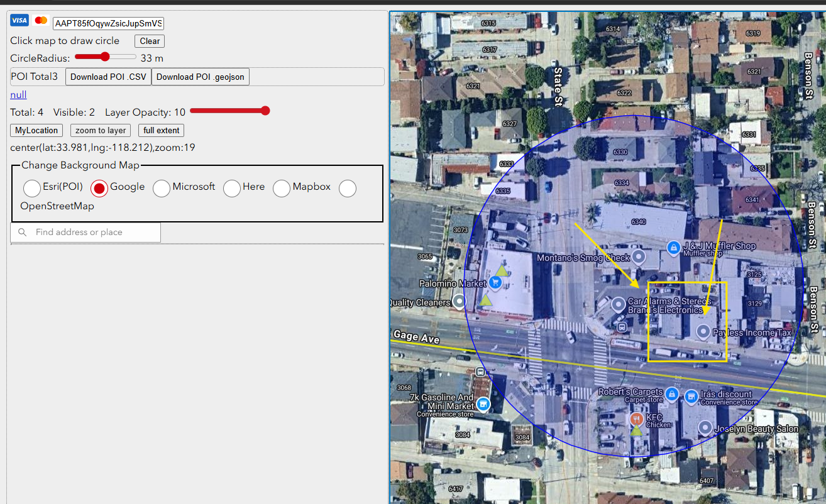
Task: Click Quality Cleaners map marker
Action: click(x=460, y=302)
